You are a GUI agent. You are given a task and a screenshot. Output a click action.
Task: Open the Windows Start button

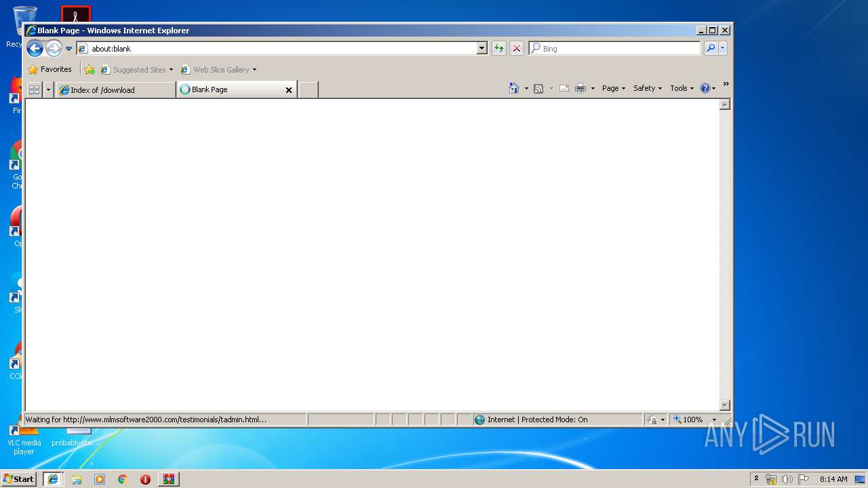(x=18, y=479)
